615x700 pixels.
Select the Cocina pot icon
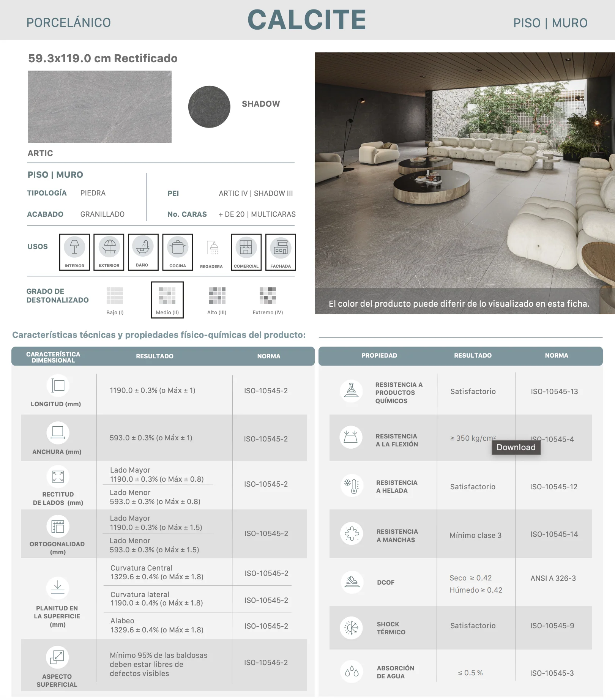pyautogui.click(x=178, y=252)
